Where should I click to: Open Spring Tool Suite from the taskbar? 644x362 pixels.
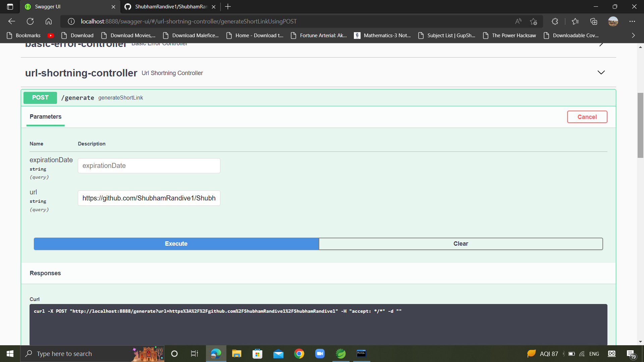click(341, 353)
